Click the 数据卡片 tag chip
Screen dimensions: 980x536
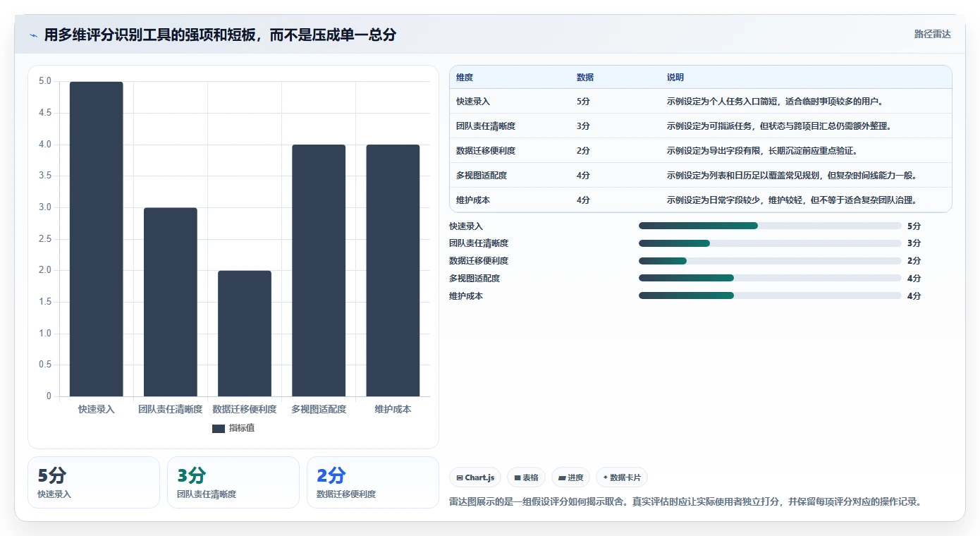coord(621,477)
